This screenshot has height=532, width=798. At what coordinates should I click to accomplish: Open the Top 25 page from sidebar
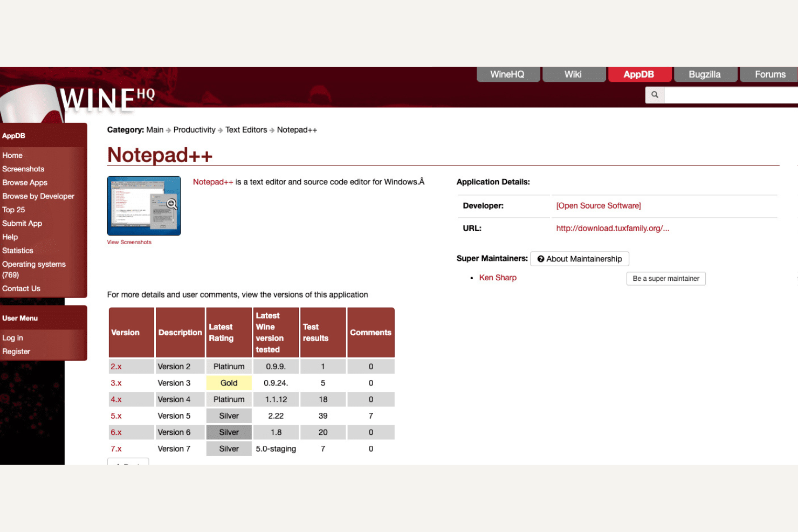pyautogui.click(x=14, y=210)
